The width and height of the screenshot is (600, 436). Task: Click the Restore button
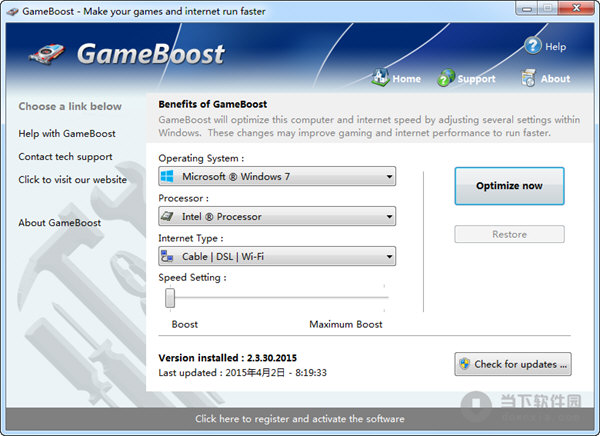click(509, 234)
